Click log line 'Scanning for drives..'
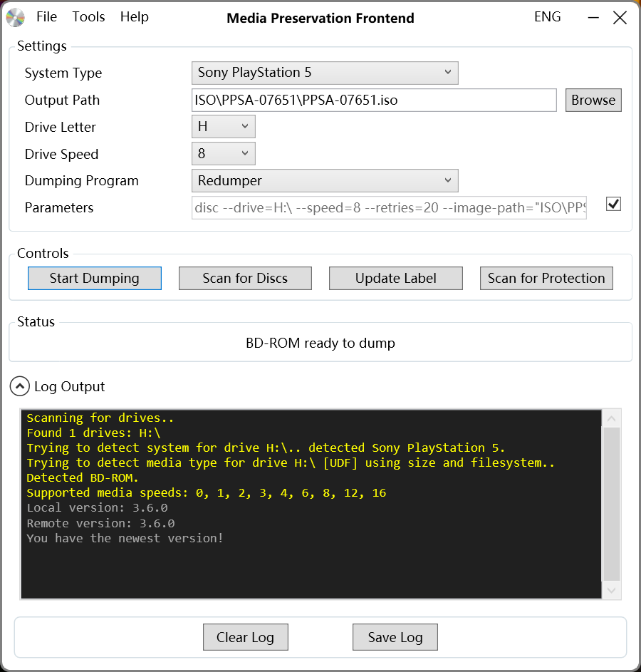 click(x=100, y=418)
